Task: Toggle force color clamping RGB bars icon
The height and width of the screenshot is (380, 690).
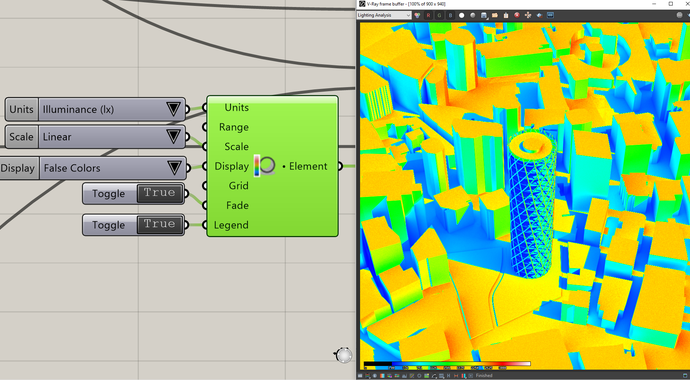Action: point(367,376)
